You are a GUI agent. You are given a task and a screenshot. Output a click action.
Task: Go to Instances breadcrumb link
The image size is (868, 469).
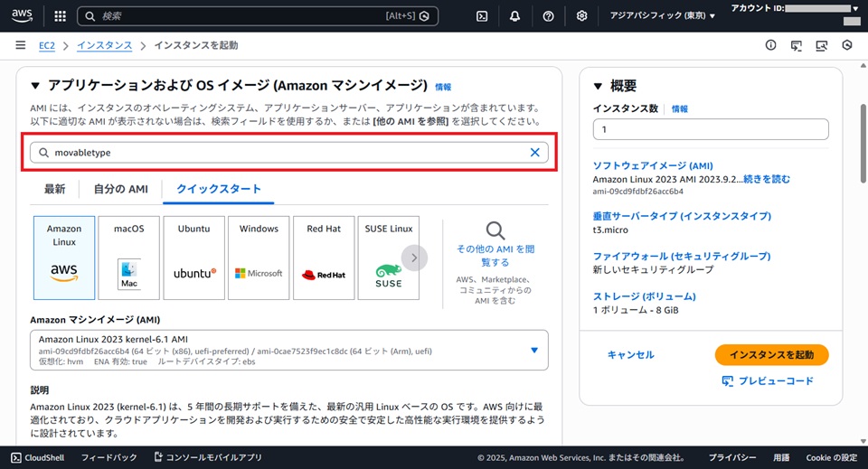click(104, 45)
